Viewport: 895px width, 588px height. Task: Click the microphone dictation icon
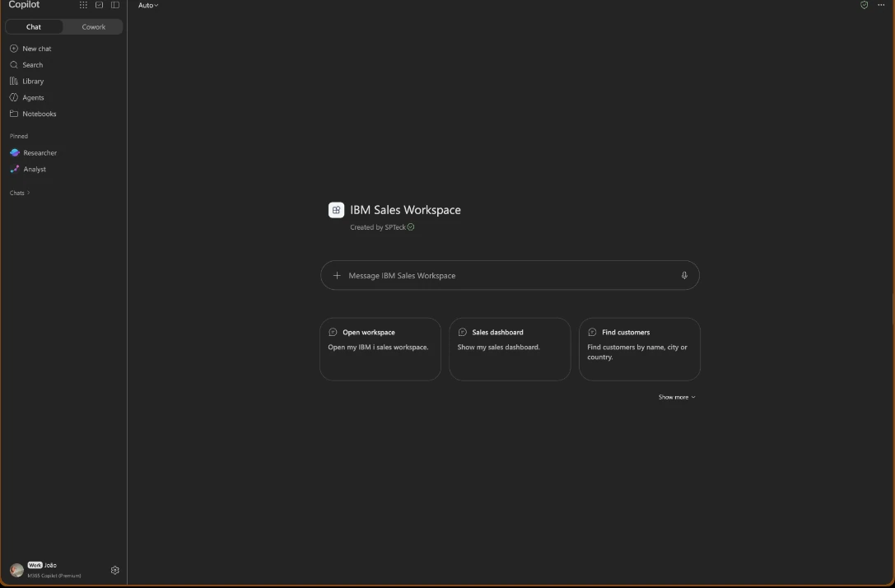point(684,276)
